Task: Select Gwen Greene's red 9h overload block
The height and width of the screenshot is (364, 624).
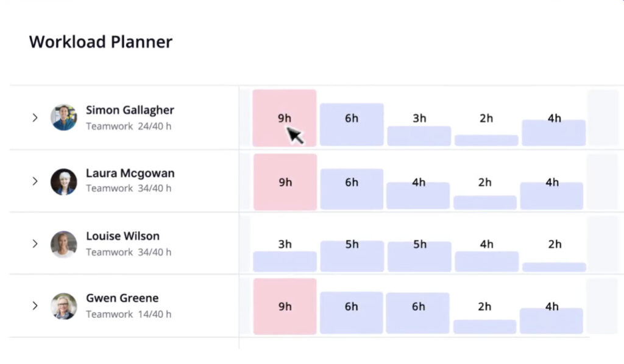Action: coord(285,306)
